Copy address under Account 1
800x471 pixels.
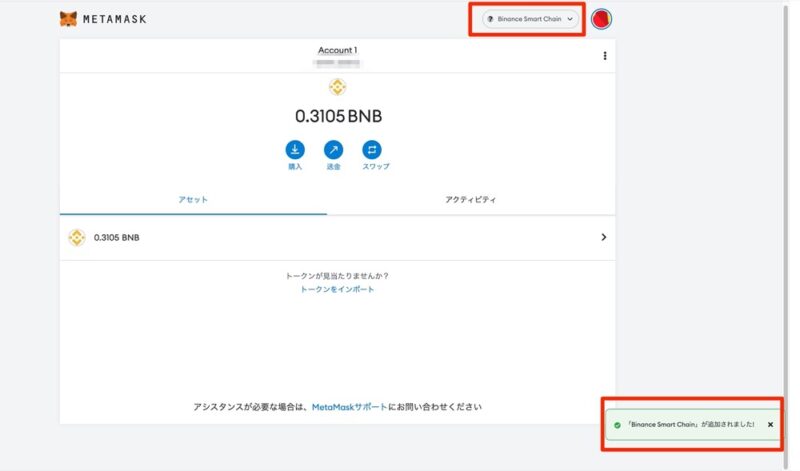coord(337,63)
